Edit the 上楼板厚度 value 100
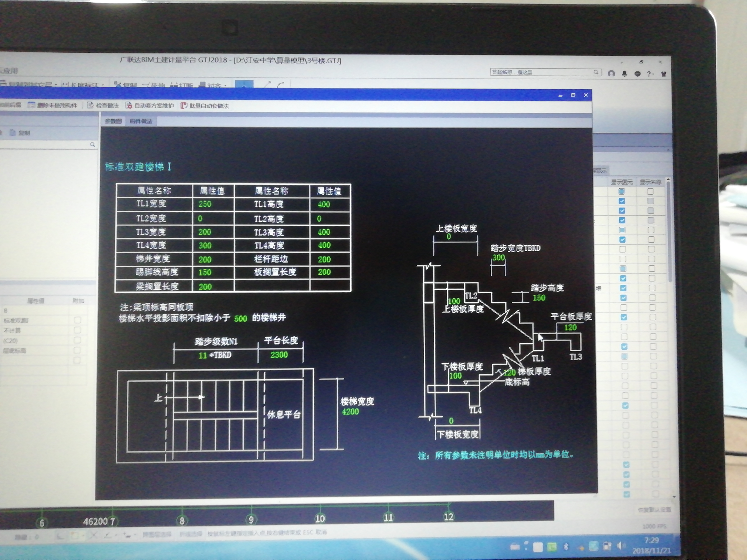The width and height of the screenshot is (747, 560). tap(454, 301)
